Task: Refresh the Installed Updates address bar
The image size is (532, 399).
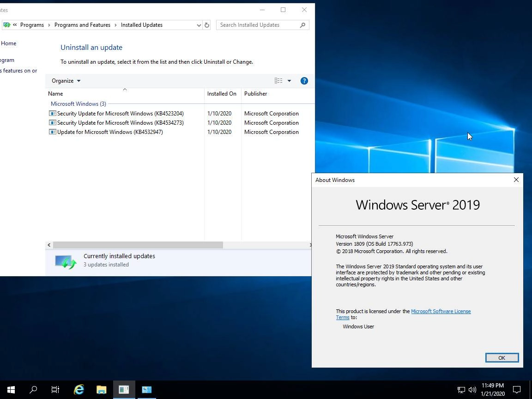Action: [x=206, y=25]
